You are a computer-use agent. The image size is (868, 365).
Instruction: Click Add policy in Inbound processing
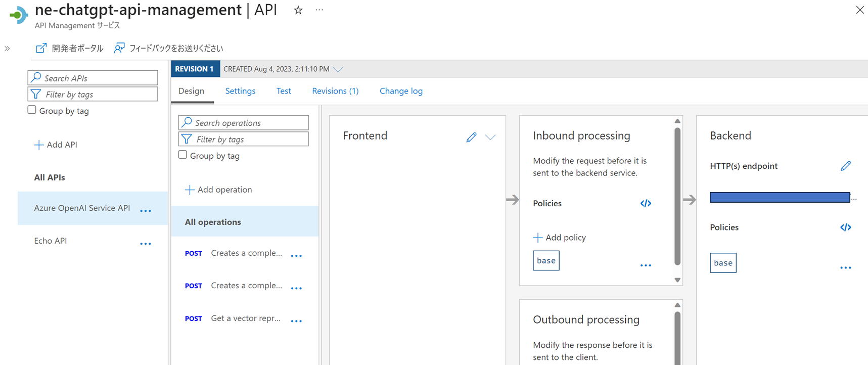[560, 238]
